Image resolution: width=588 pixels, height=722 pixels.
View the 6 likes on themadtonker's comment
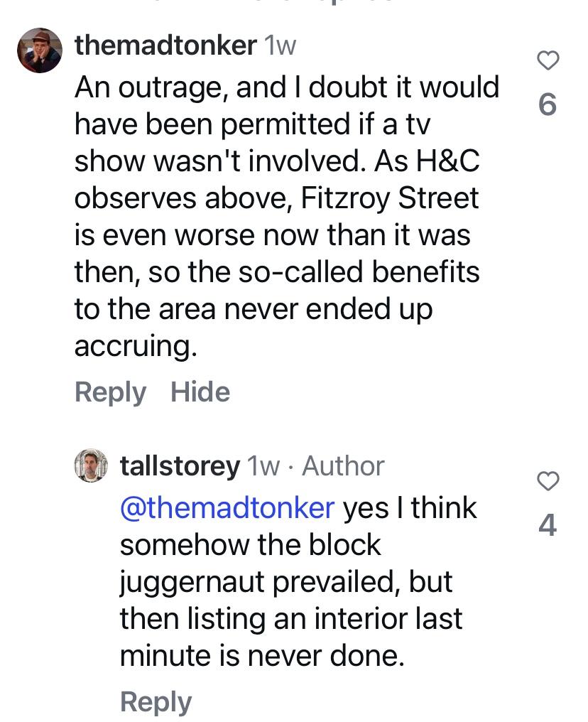(x=548, y=105)
